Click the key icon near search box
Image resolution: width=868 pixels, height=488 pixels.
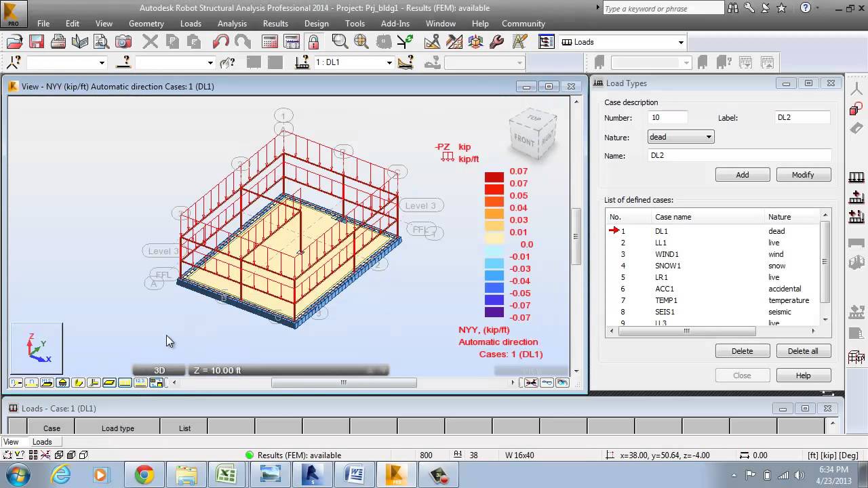pyautogui.click(x=749, y=8)
